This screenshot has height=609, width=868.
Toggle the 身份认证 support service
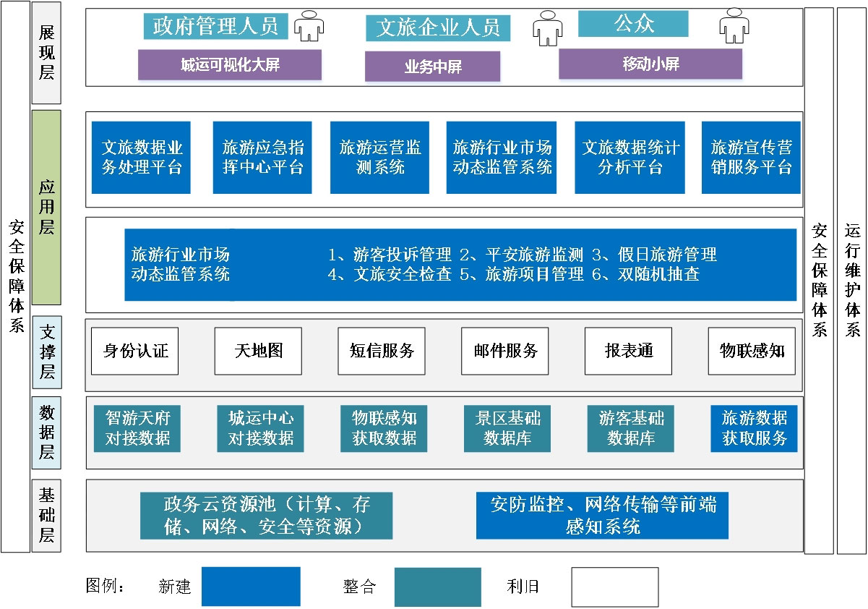(134, 351)
